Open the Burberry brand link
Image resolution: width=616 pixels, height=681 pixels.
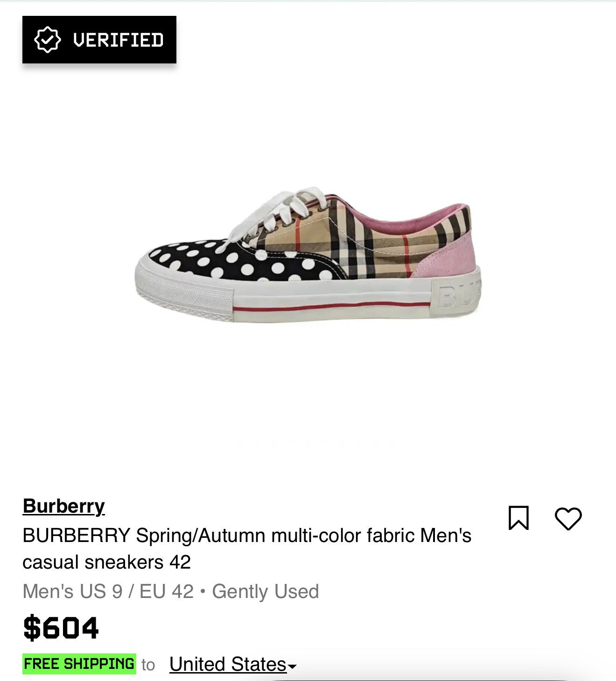pos(63,506)
